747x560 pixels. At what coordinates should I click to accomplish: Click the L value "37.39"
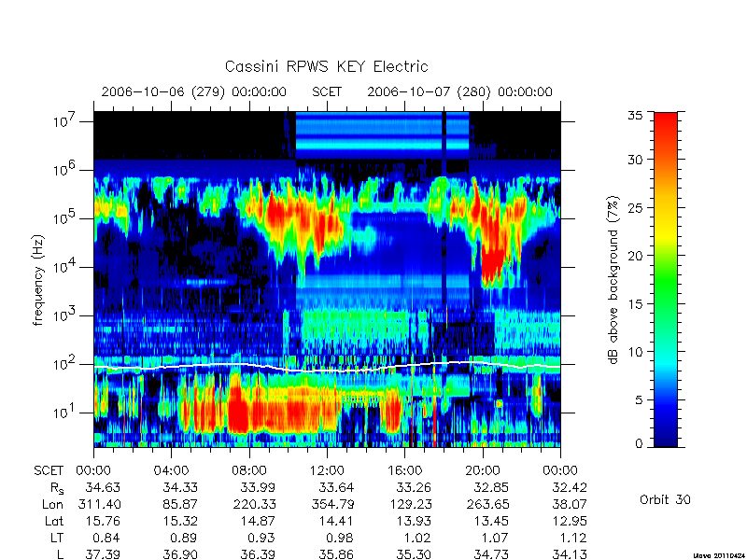point(103,554)
